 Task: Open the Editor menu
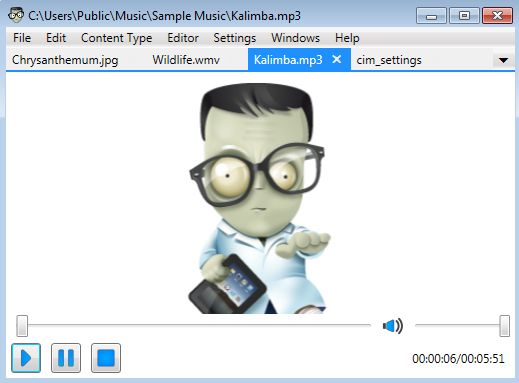[x=183, y=38]
